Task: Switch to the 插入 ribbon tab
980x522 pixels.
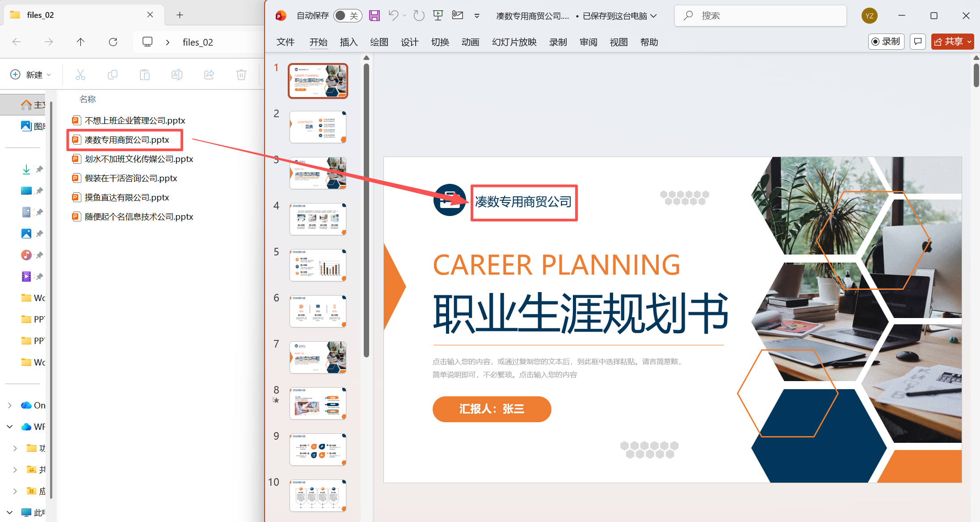Action: [349, 42]
